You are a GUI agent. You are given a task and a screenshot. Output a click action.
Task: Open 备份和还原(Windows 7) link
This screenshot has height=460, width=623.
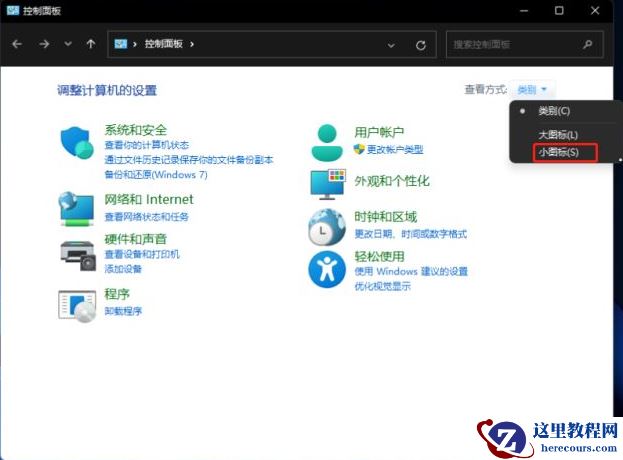[156, 174]
